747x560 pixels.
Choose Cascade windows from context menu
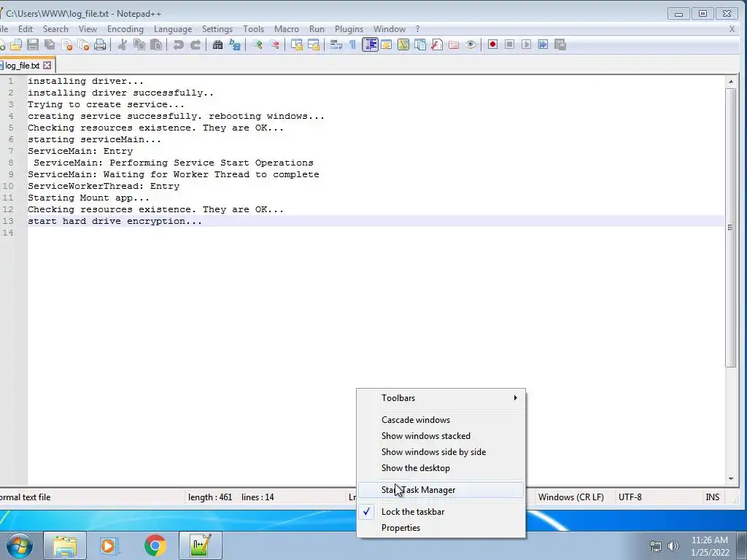point(441,420)
